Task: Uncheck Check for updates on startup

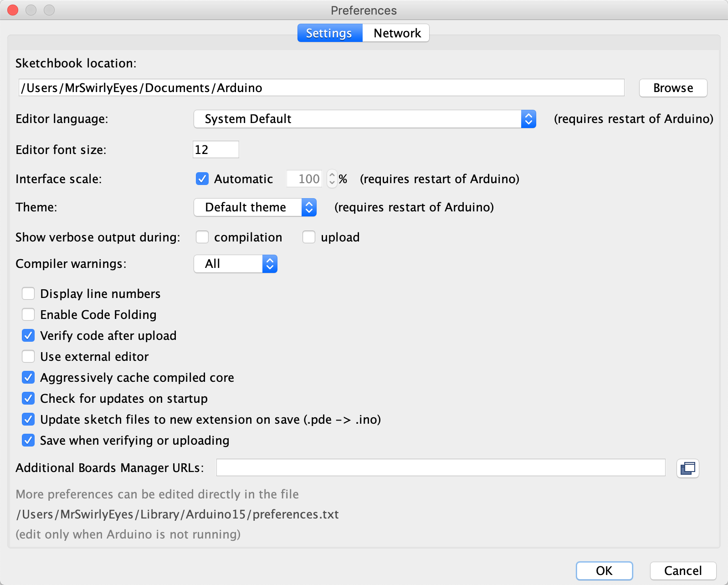Action: point(28,399)
